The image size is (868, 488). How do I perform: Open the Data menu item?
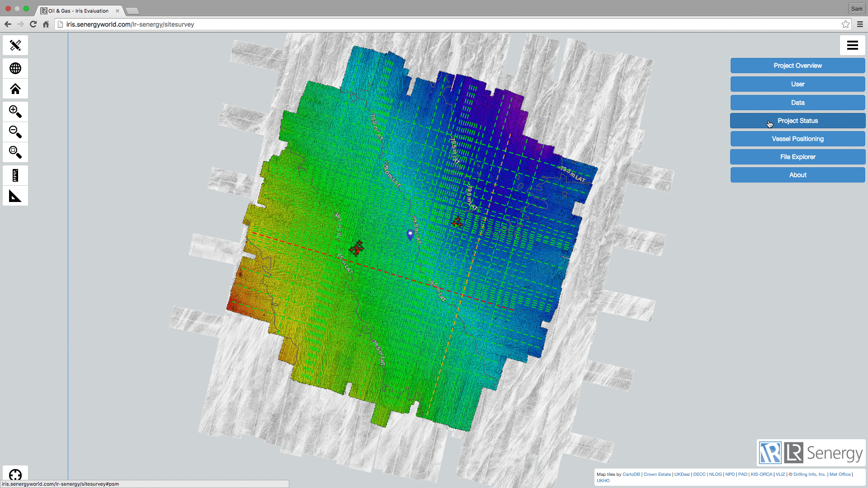point(797,103)
